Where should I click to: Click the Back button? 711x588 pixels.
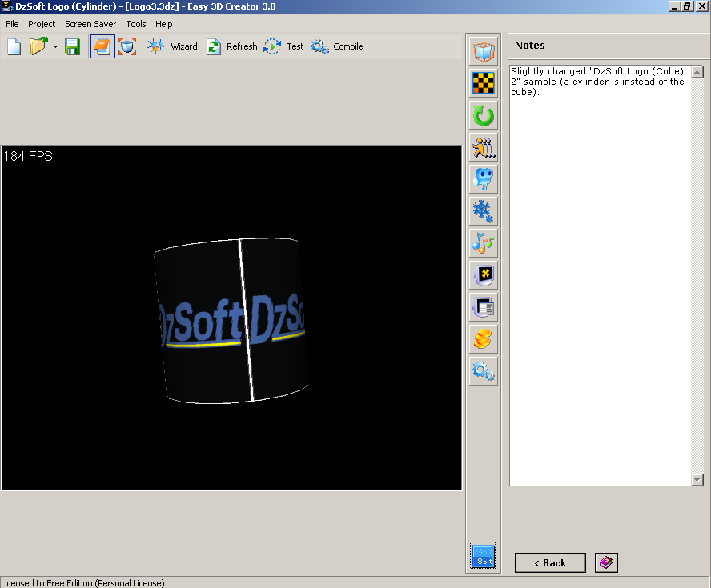[x=550, y=563]
